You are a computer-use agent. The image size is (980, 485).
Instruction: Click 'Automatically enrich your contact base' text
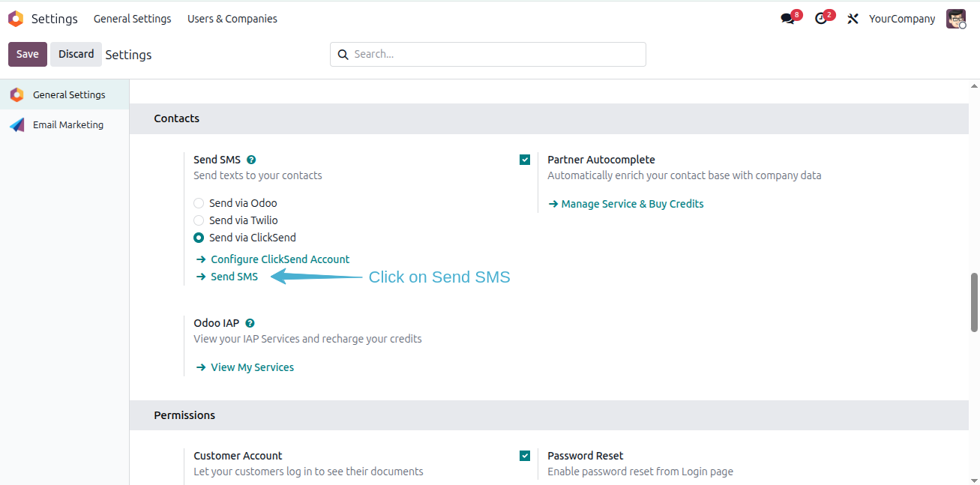coord(685,175)
